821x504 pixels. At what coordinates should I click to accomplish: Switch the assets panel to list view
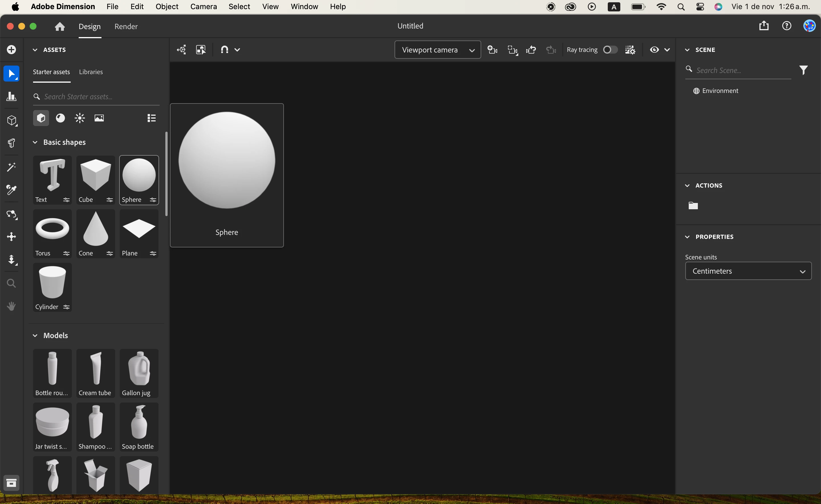(x=152, y=118)
